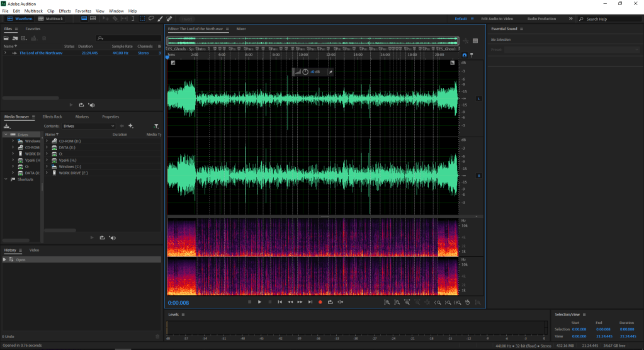
Task: Select the Radio Production workspace
Action: tap(541, 19)
